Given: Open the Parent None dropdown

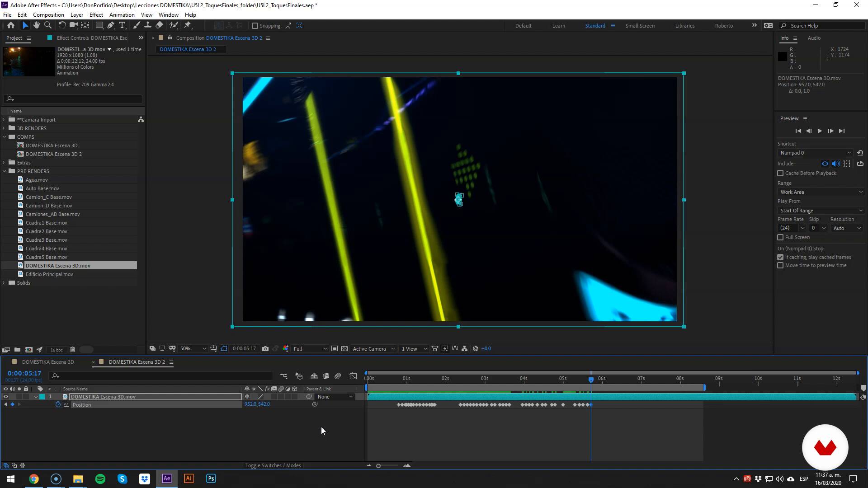Looking at the screenshot, I should (335, 397).
